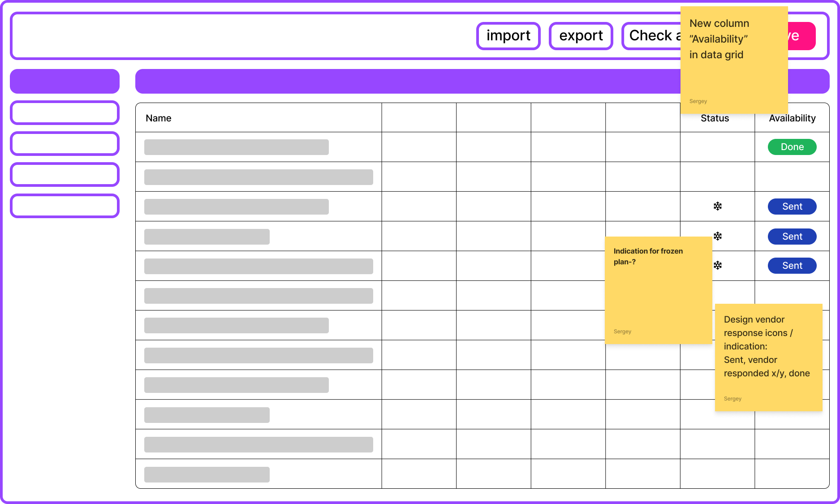Select the 'Design vendor response icons' sticky note
840x504 pixels.
tap(769, 358)
